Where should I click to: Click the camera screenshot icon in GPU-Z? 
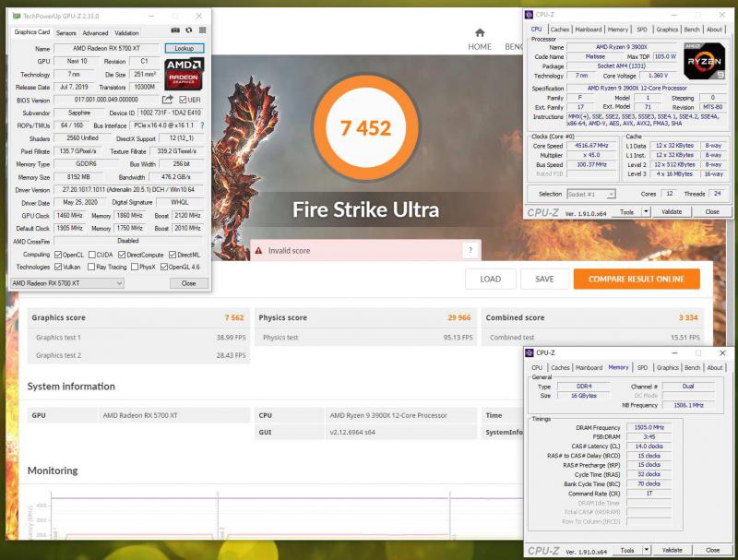175,30
